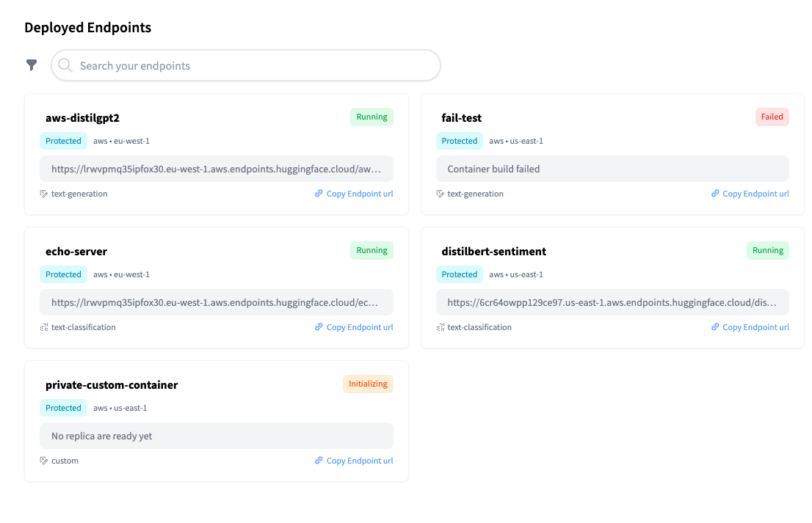Click the Container build failed message box
Viewport: 812px width, 523px height.
tap(612, 168)
